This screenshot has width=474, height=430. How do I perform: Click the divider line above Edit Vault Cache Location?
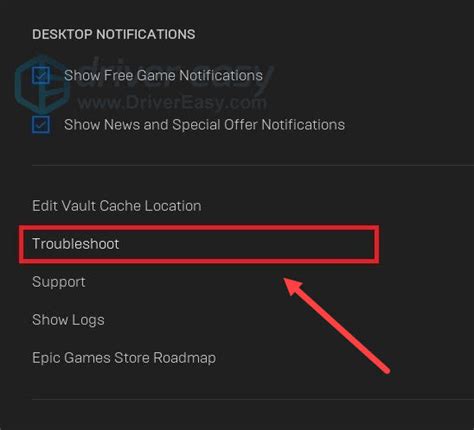click(x=253, y=165)
